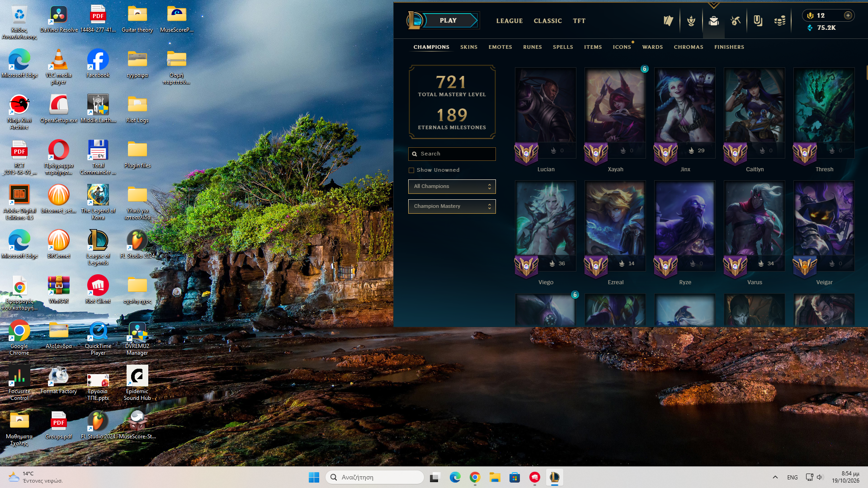Click the League client logo emblem
The height and width of the screenshot is (488, 868).
(415, 20)
